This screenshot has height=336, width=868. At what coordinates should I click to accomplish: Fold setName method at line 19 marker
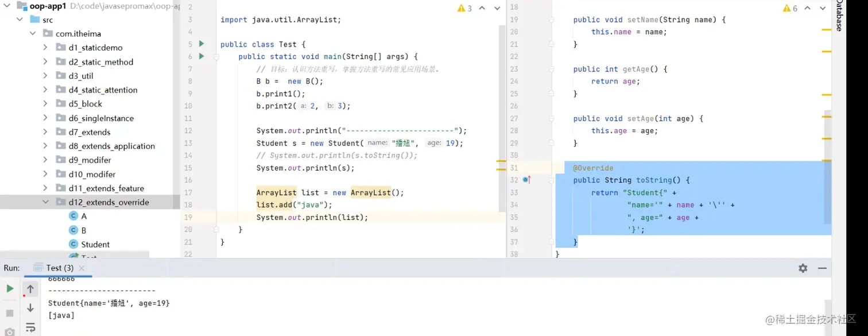[552, 20]
